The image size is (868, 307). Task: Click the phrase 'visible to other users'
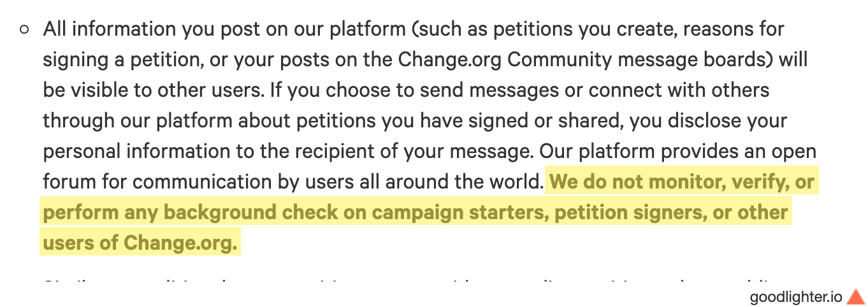point(167,90)
